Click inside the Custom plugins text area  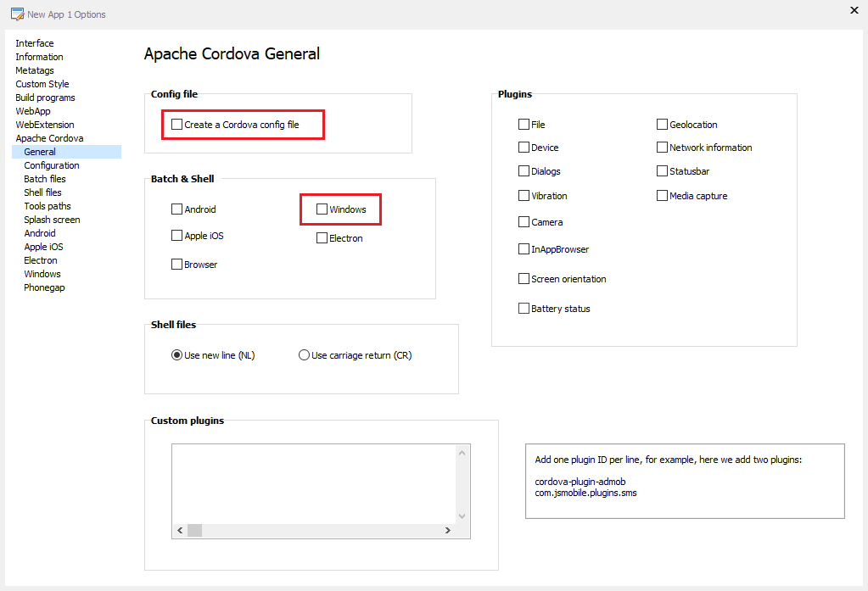pos(314,484)
